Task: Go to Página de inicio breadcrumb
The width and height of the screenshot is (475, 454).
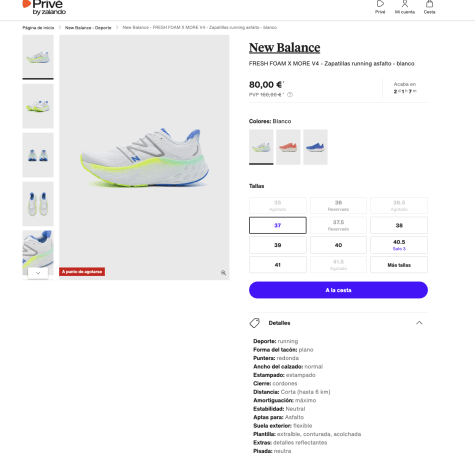Action: point(38,28)
